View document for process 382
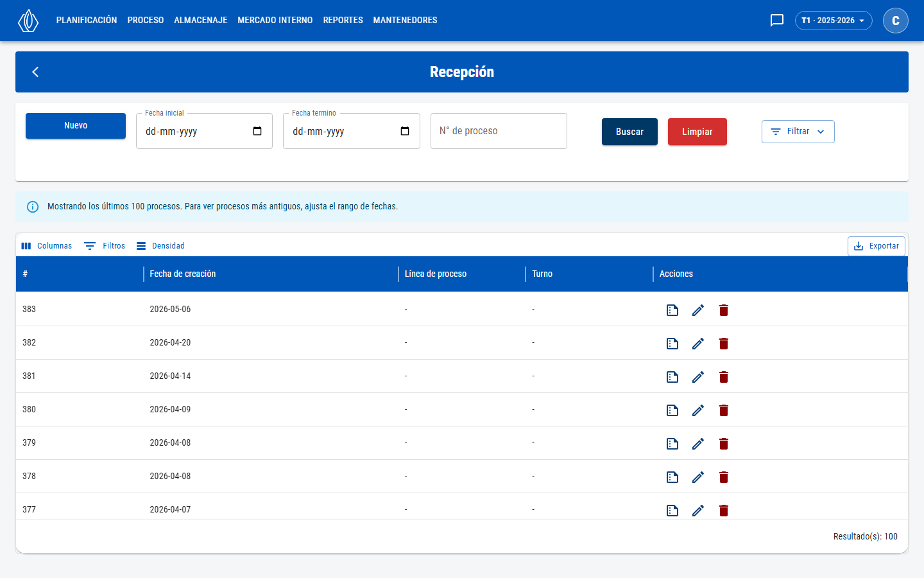 click(x=672, y=344)
